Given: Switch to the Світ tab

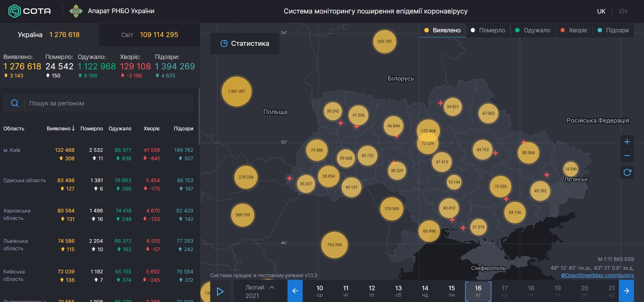Looking at the screenshot, I should (149, 35).
